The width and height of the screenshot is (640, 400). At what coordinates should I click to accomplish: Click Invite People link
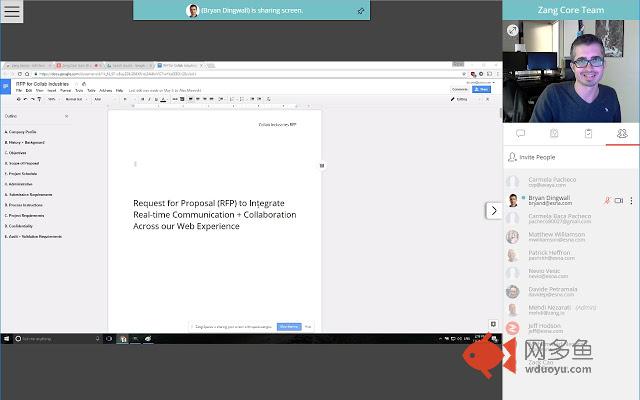point(537,157)
